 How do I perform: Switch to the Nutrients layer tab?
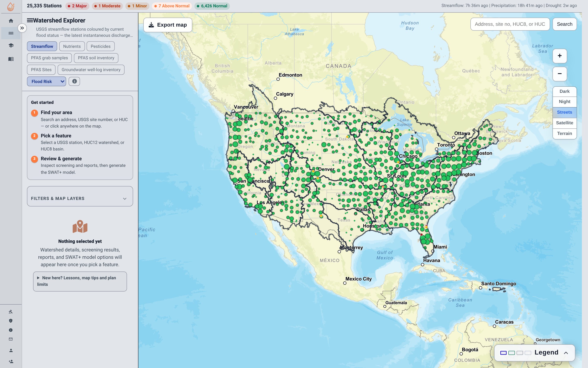pos(72,46)
